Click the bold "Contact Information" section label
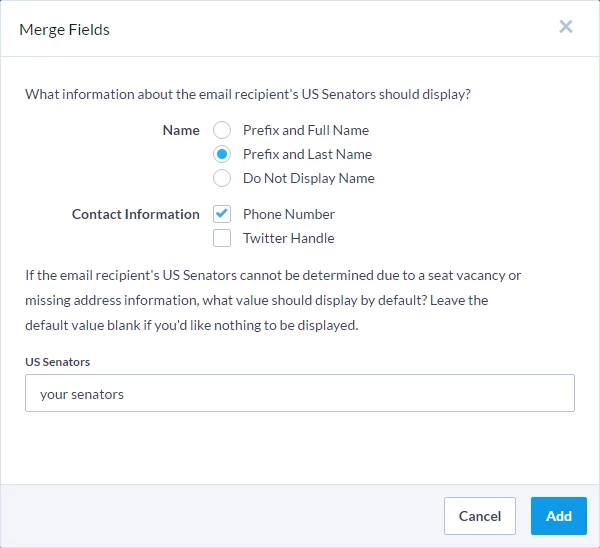This screenshot has height=548, width=600. [136, 214]
